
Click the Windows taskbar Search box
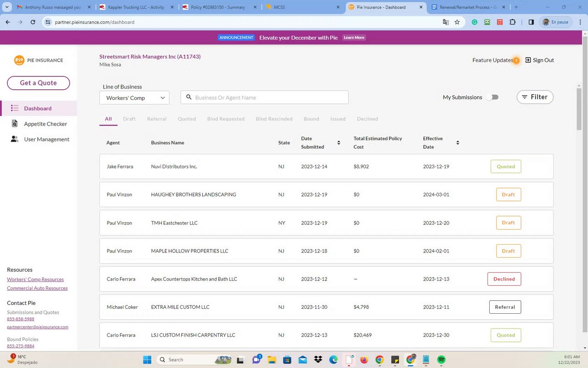tap(194, 360)
